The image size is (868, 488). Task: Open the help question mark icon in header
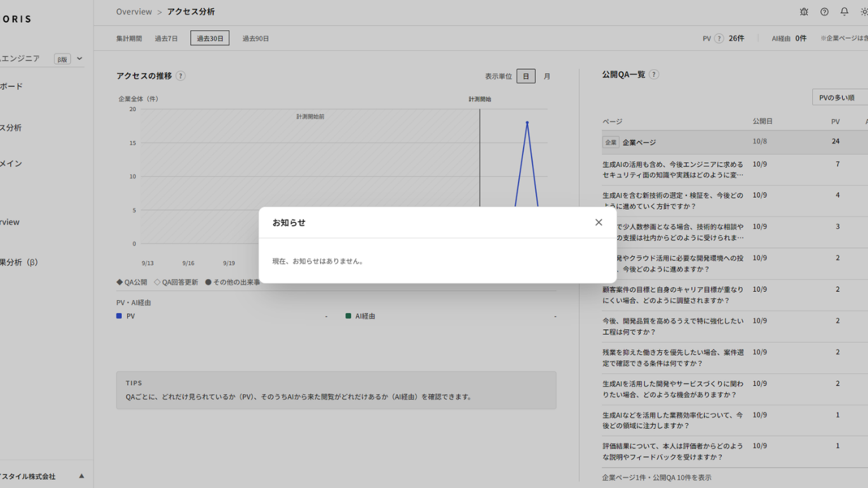(824, 12)
